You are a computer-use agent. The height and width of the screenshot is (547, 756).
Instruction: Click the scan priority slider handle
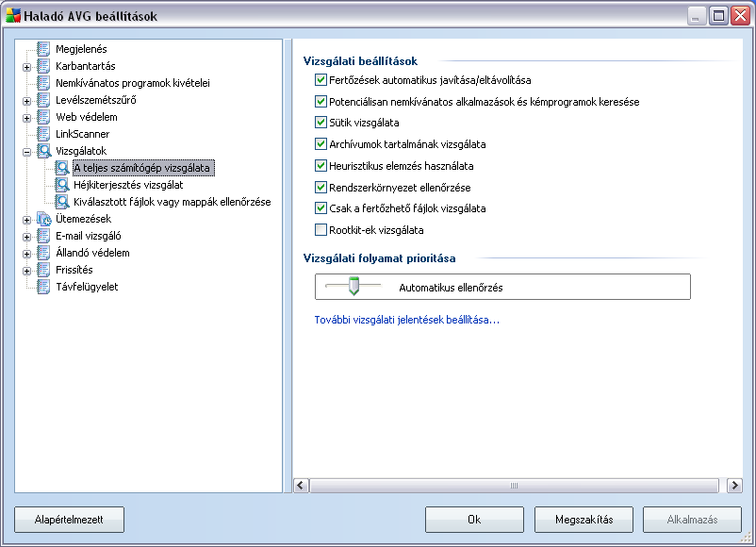point(353,286)
